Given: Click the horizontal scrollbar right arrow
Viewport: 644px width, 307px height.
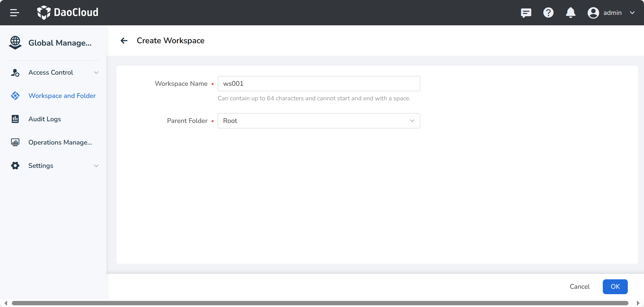Looking at the screenshot, I should click(638, 303).
